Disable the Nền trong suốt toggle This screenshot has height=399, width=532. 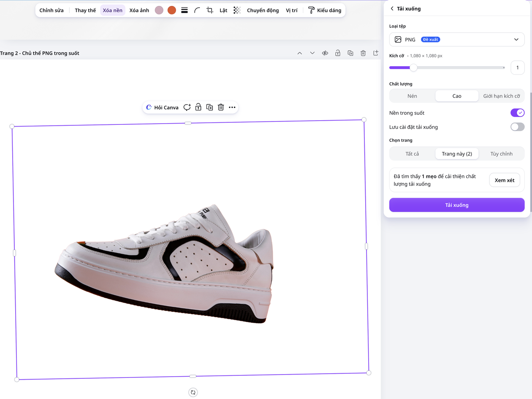[517, 113]
